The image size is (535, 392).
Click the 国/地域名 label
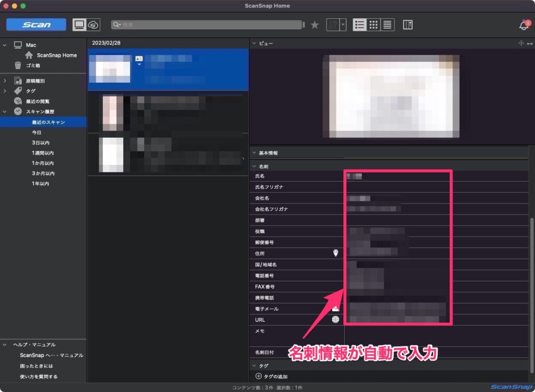266,265
